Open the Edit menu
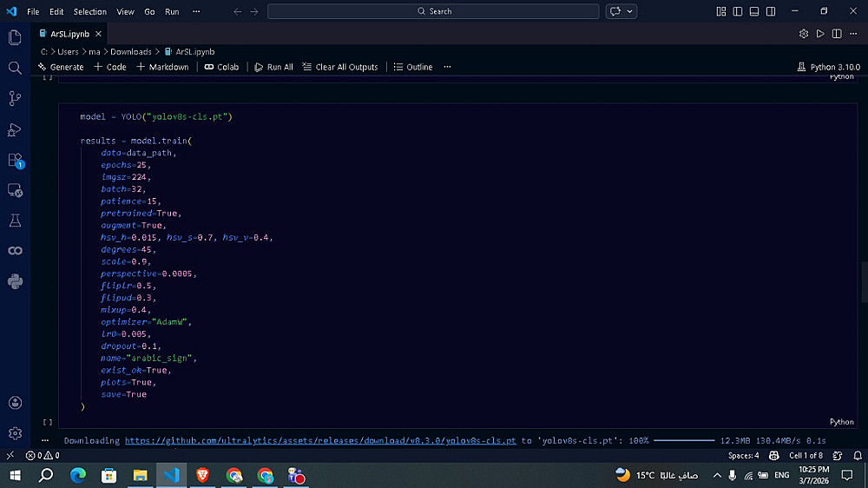Viewport: 868px width, 488px height. point(56,11)
